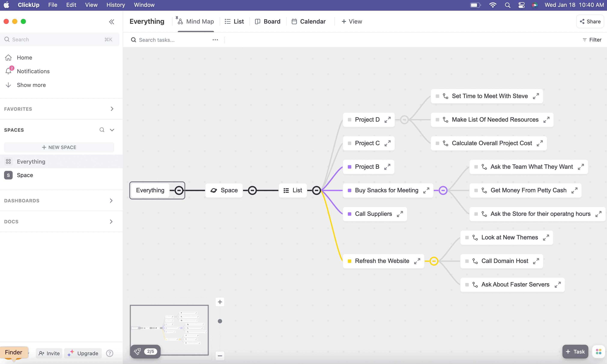Image resolution: width=607 pixels, height=364 pixels.
Task: Click expand icon on Refresh the Website
Action: [417, 261]
